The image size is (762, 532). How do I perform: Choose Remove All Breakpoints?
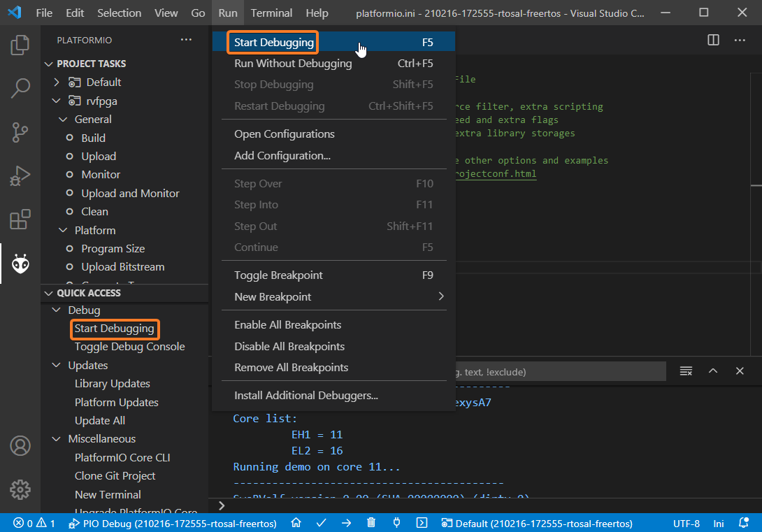click(x=333, y=368)
